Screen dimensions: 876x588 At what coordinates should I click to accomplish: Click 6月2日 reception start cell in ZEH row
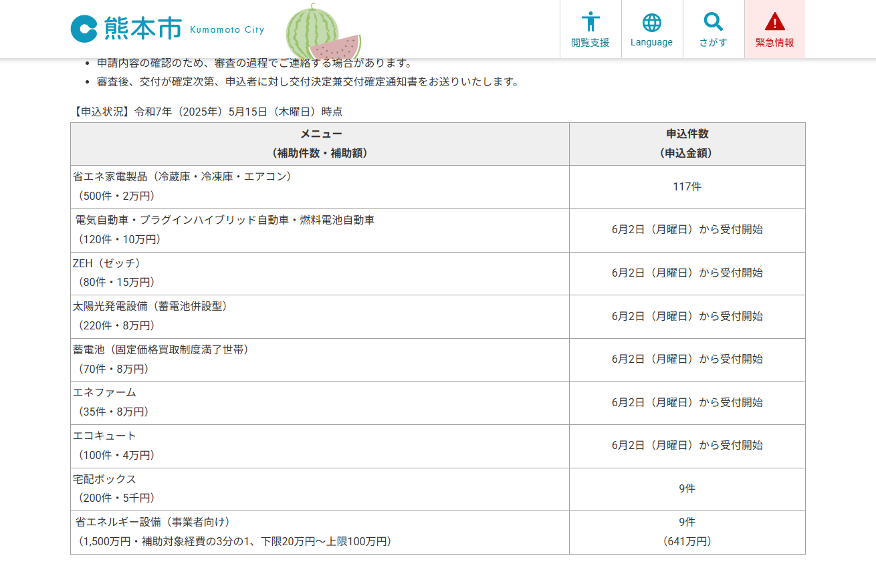coord(687,273)
